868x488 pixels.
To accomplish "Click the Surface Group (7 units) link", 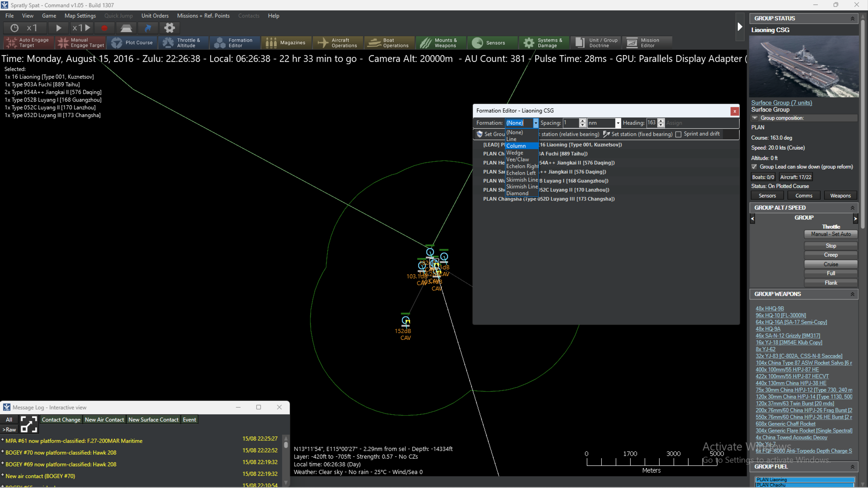I will [781, 103].
